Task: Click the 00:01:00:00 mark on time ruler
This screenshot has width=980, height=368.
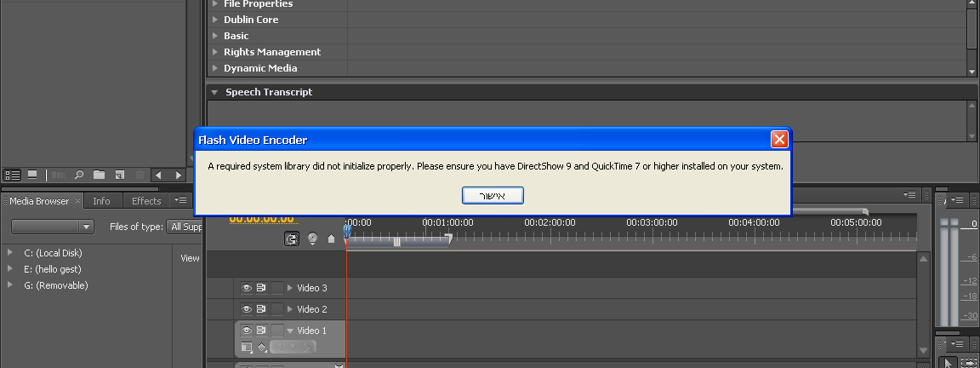Action: [x=447, y=222]
